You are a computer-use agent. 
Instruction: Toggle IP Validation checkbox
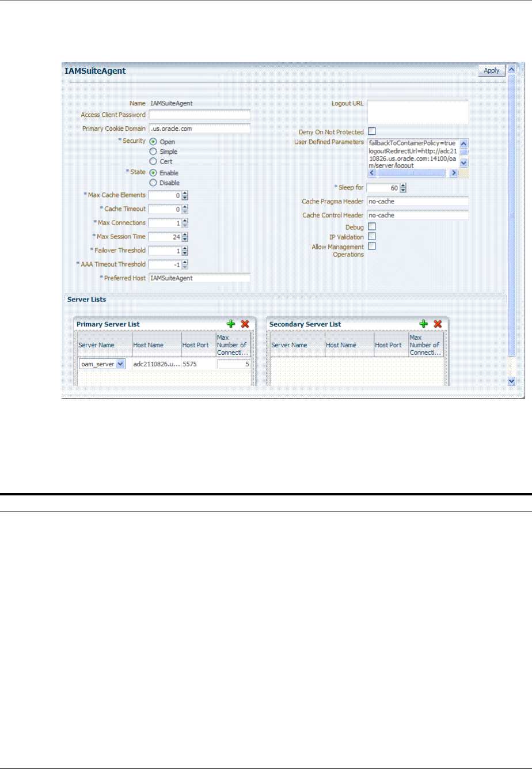(x=371, y=236)
